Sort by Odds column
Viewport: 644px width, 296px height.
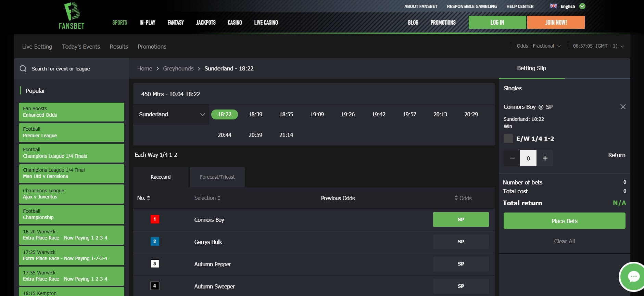click(463, 198)
